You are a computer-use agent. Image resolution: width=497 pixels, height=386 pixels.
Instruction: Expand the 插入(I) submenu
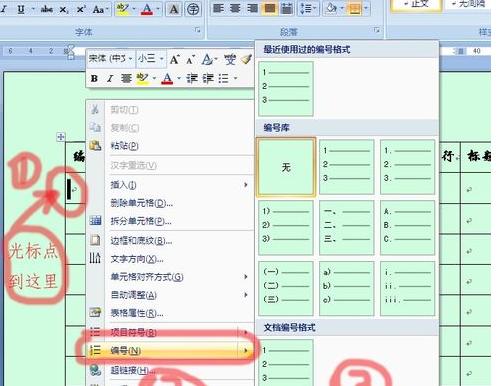click(x=170, y=185)
